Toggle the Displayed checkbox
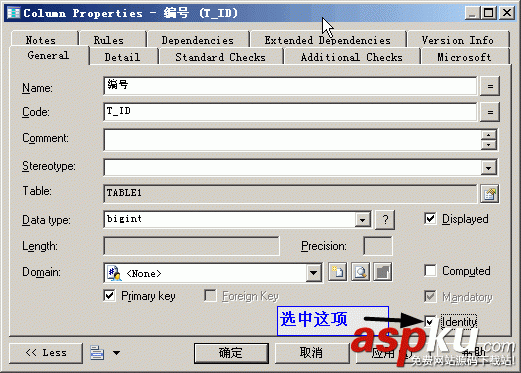The image size is (521, 373). [x=430, y=219]
